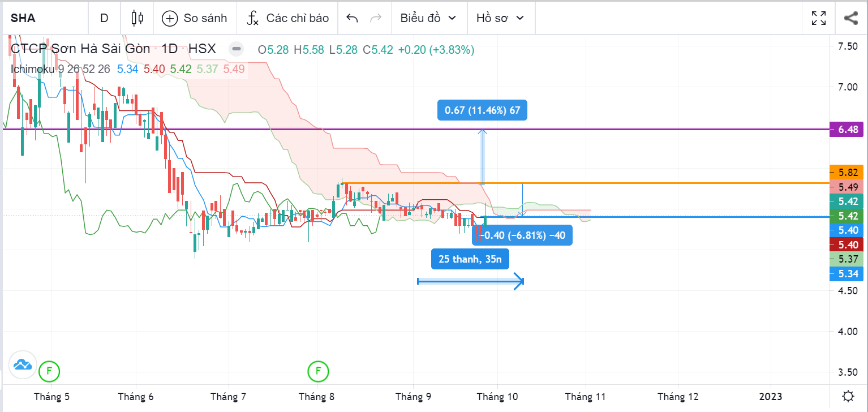Image resolution: width=868 pixels, height=412 pixels.
Task: Open the So sánh compare symbol tool
Action: click(x=194, y=18)
